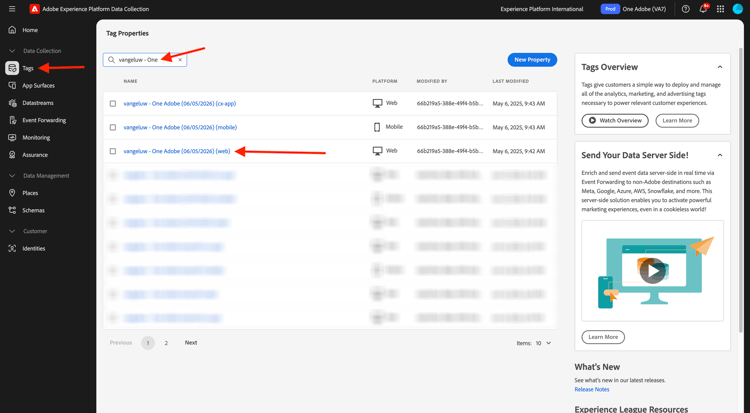Click the Experience Platform International org name

pos(541,9)
